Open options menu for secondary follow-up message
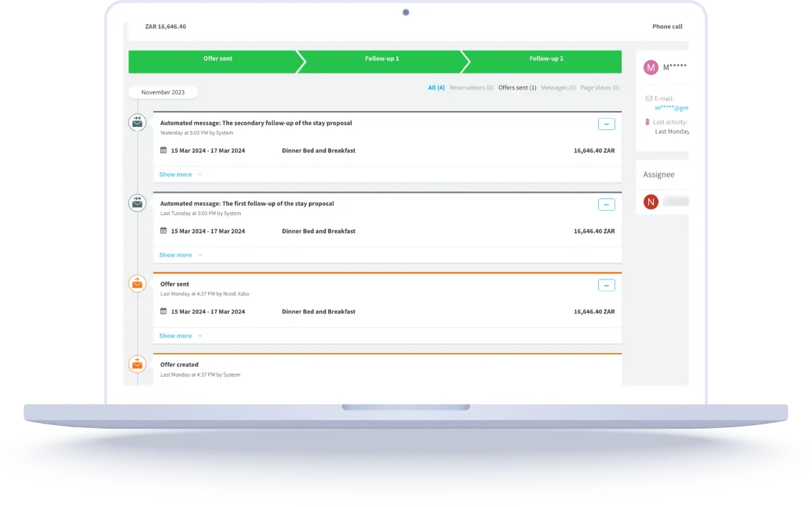 (x=607, y=124)
